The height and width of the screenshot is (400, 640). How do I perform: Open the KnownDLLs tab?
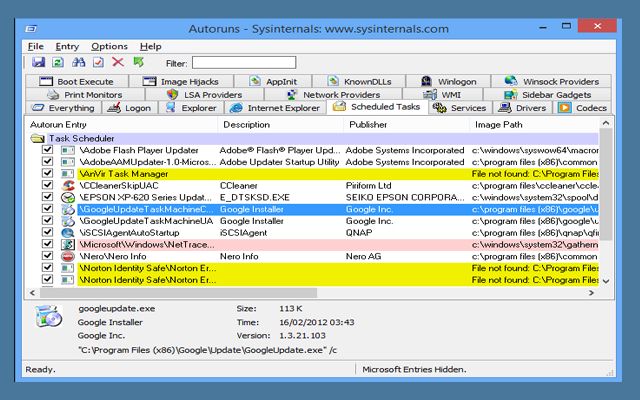[359, 82]
